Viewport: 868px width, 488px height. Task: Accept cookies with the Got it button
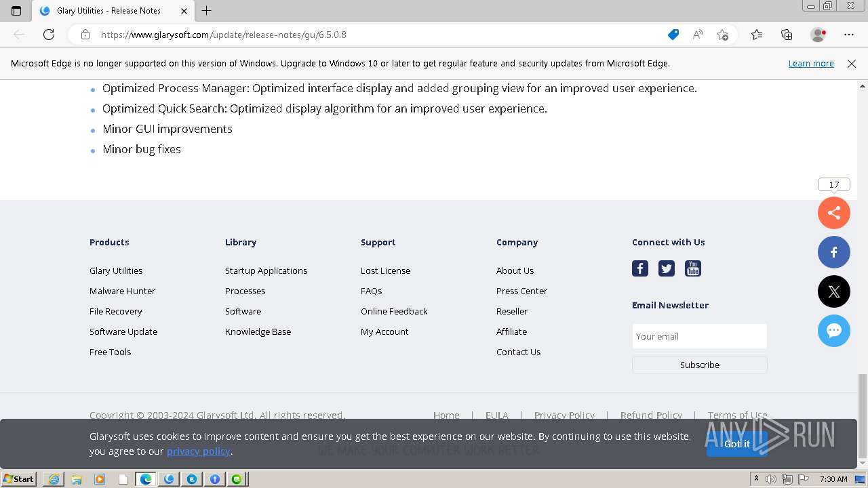tap(736, 444)
